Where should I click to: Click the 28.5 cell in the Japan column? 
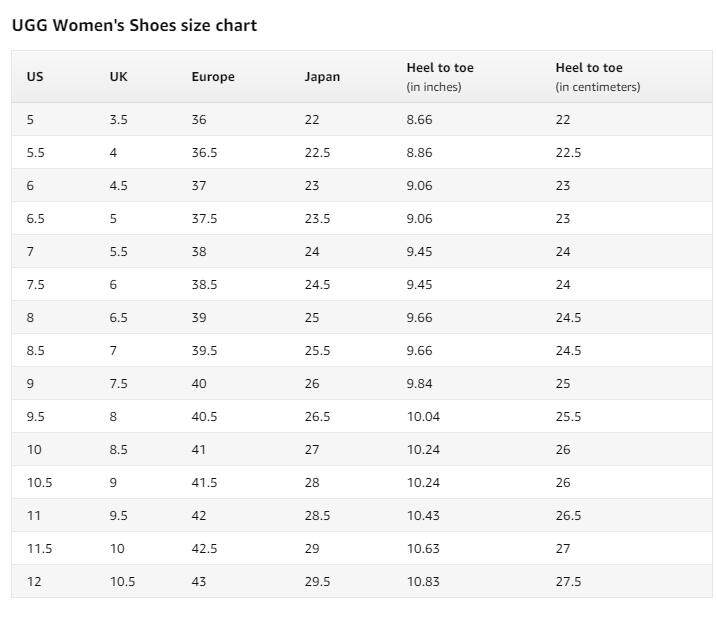pyautogui.click(x=317, y=516)
